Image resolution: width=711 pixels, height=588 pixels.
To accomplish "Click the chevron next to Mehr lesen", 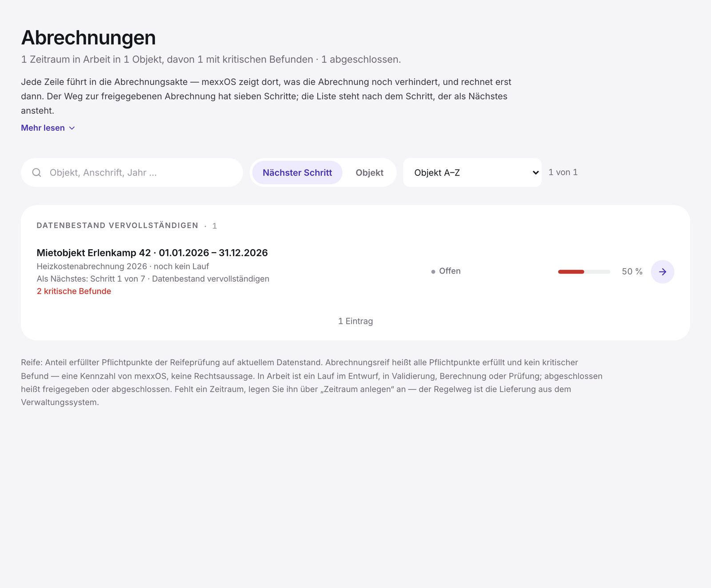I will [72, 128].
